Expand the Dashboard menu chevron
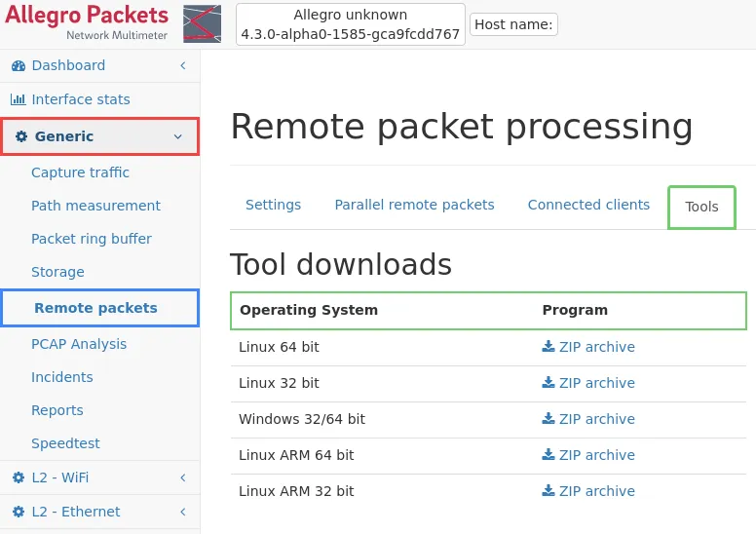Image resolution: width=756 pixels, height=534 pixels. [x=182, y=65]
